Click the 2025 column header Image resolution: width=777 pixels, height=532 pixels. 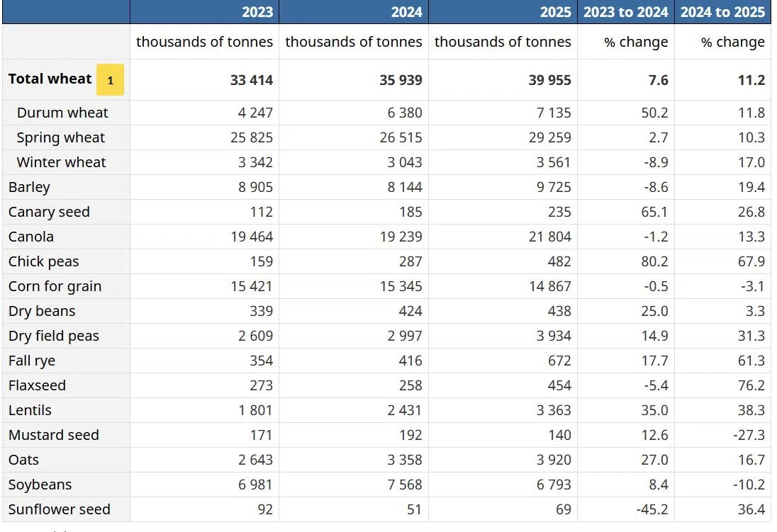(x=555, y=12)
